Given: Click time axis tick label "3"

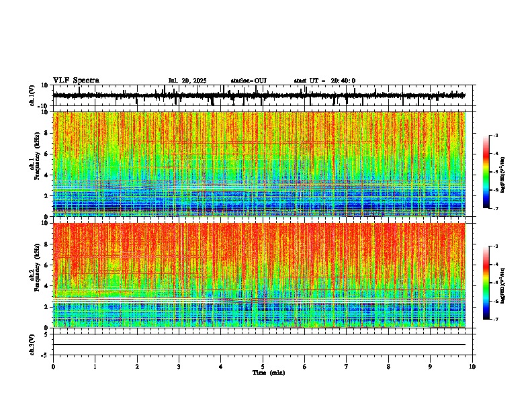Looking at the screenshot, I should (x=179, y=367).
